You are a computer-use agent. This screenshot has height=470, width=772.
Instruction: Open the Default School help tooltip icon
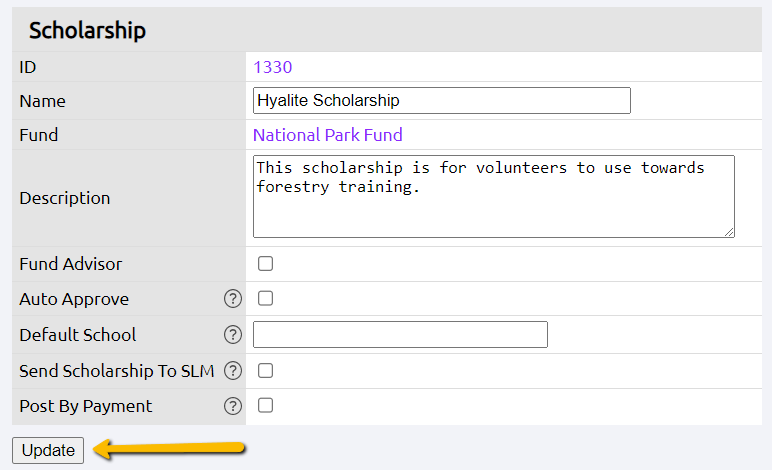coord(233,335)
